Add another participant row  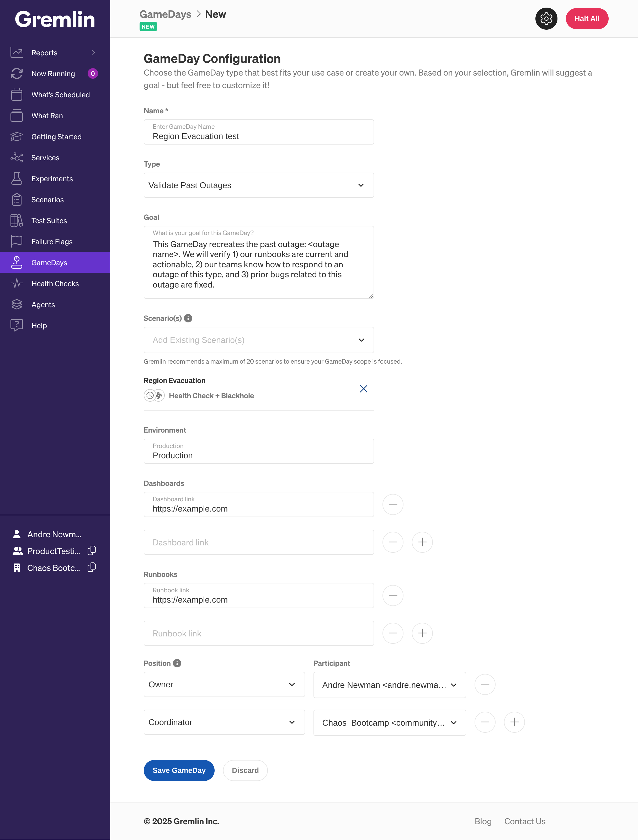(515, 722)
